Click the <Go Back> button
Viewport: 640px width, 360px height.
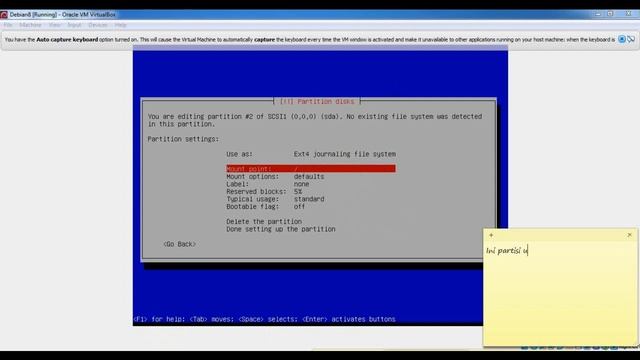click(180, 244)
